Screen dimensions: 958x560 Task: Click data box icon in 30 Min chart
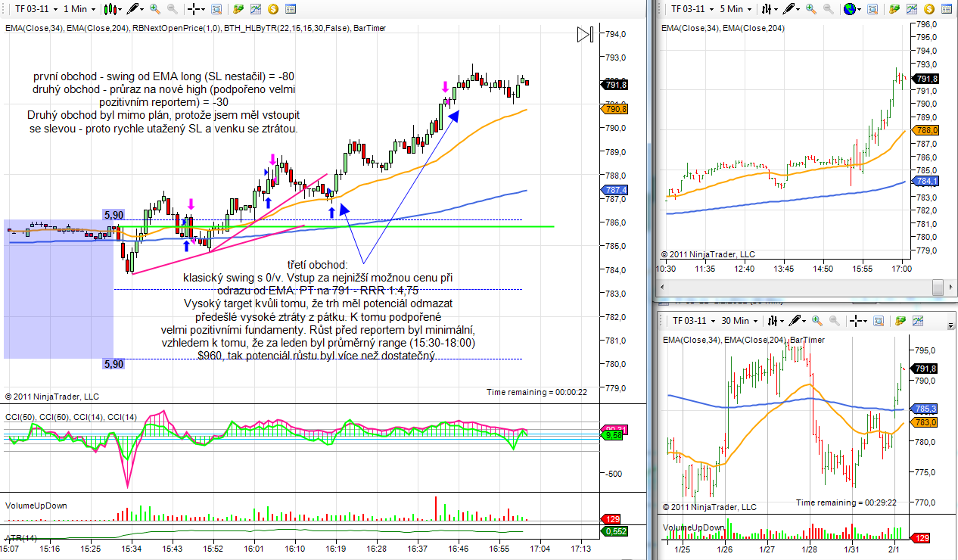(879, 322)
